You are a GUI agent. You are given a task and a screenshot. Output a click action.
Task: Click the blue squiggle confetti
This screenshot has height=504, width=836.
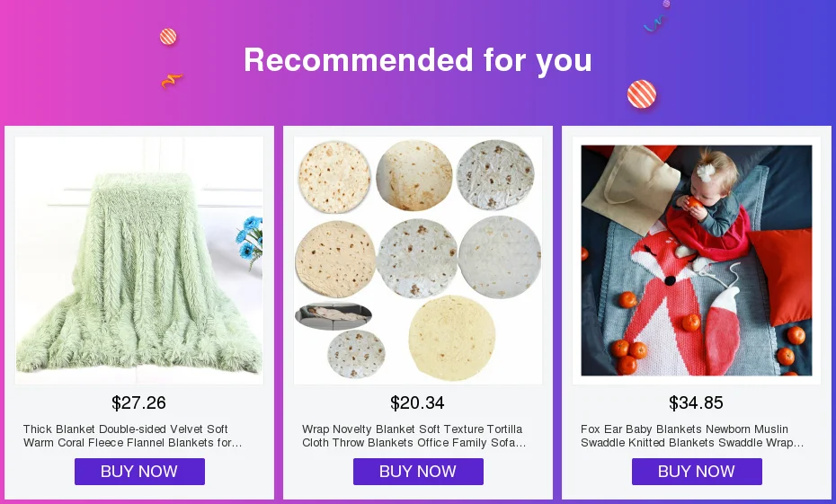654,23
